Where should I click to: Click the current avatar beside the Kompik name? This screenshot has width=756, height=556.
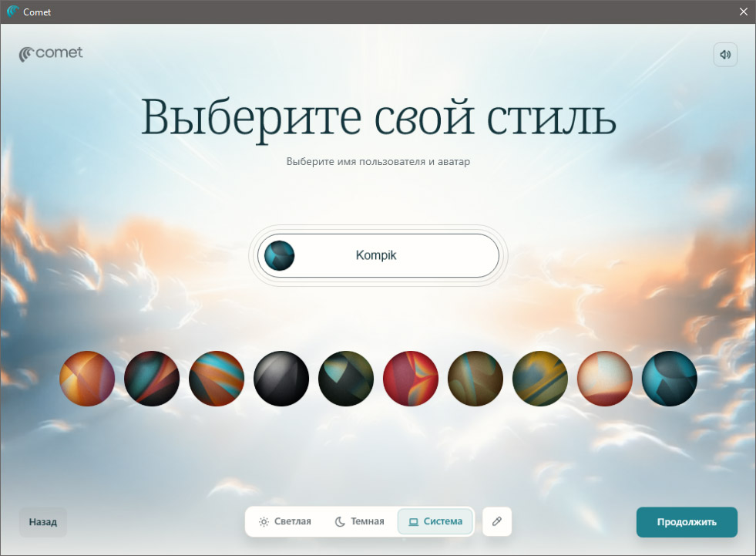pyautogui.click(x=279, y=255)
